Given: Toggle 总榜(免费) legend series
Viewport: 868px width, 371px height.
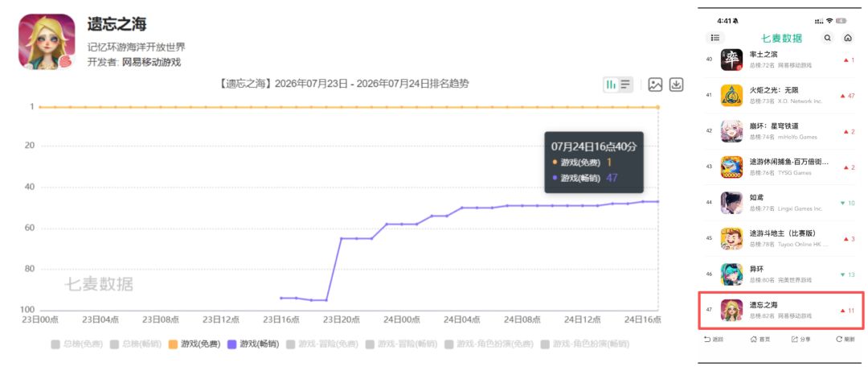Looking at the screenshot, I should click(77, 344).
